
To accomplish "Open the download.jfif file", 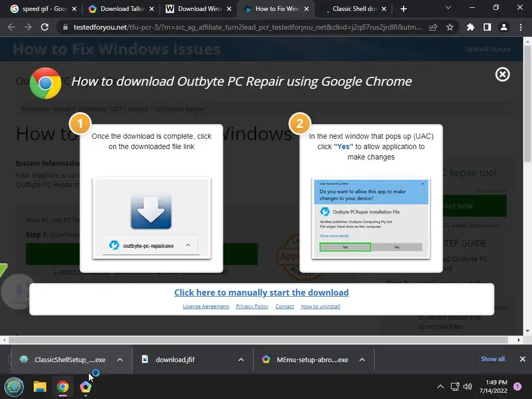I will point(175,360).
